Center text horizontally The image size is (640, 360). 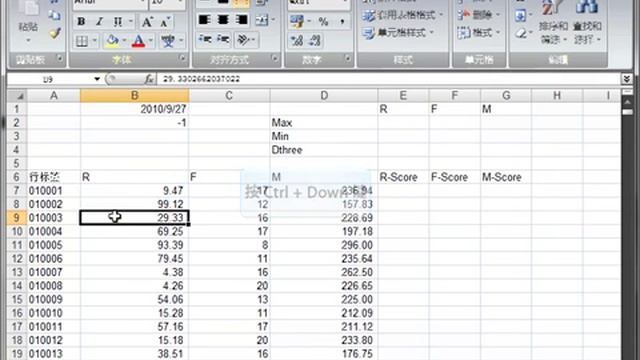pyautogui.click(x=223, y=20)
